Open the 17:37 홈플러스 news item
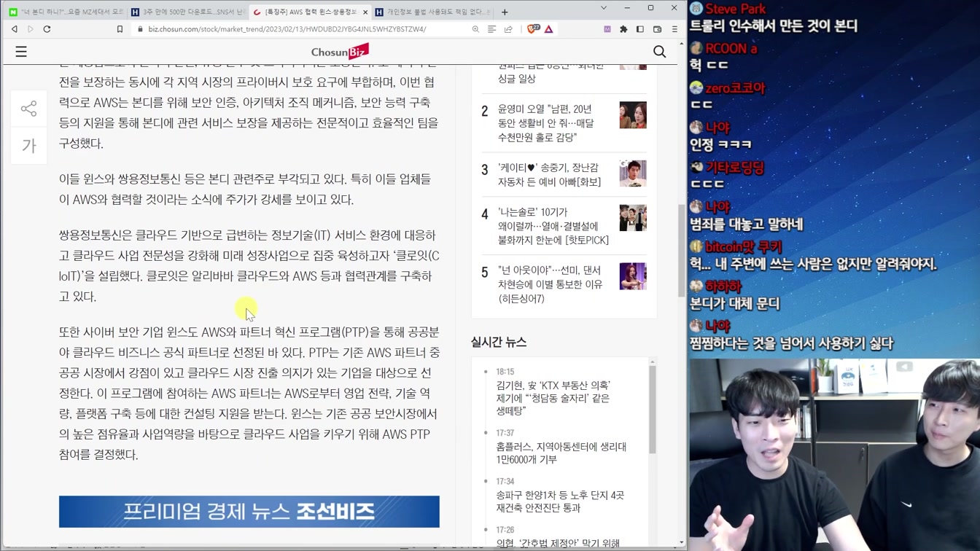Screen dimensions: 980x551 click(561, 453)
